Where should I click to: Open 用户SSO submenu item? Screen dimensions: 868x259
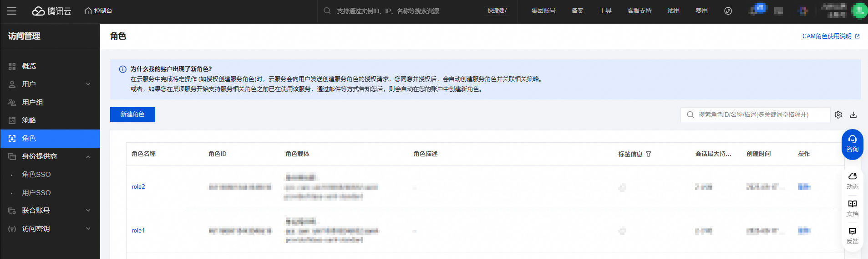[36, 192]
